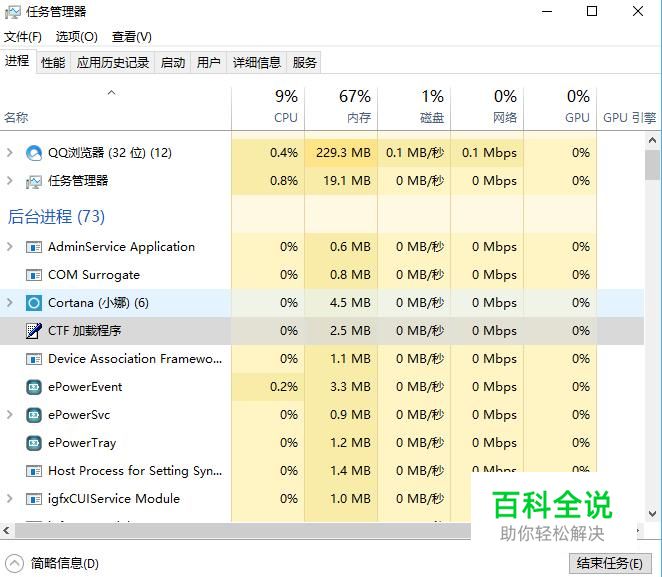Click the Device Association Framework icon
The height and width of the screenshot is (577, 662).
click(34, 359)
